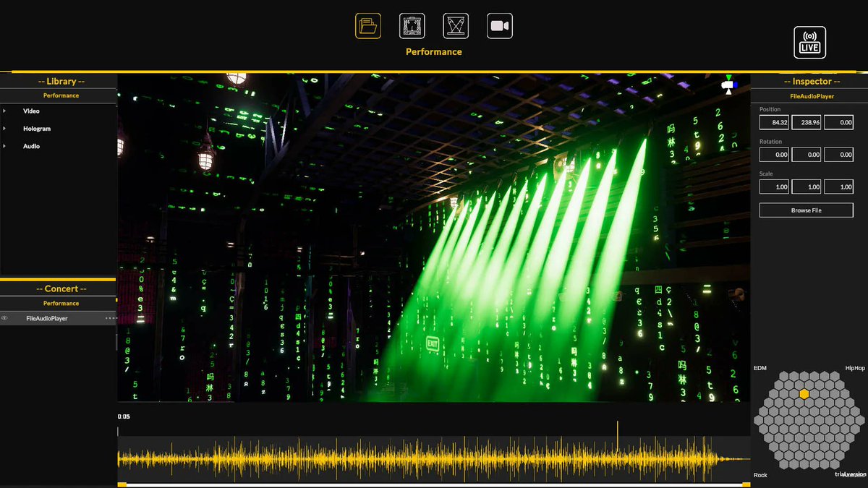Click the Browse File button

click(x=806, y=210)
